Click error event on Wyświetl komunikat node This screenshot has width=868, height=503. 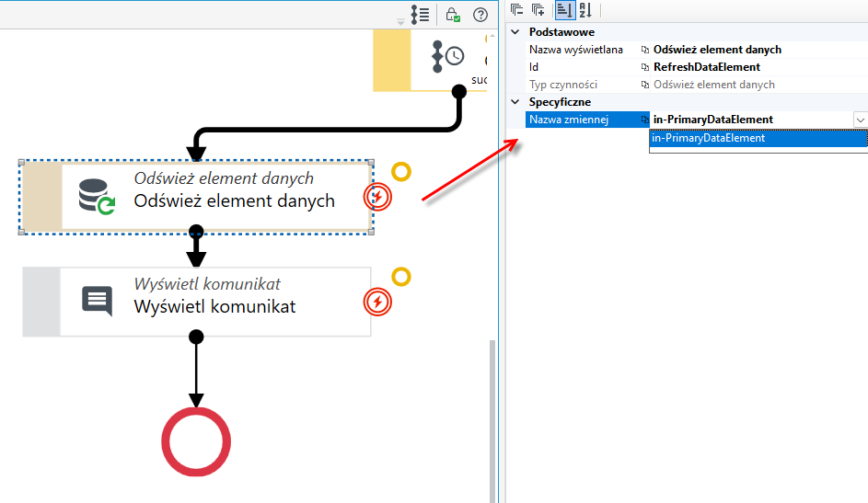click(x=377, y=302)
